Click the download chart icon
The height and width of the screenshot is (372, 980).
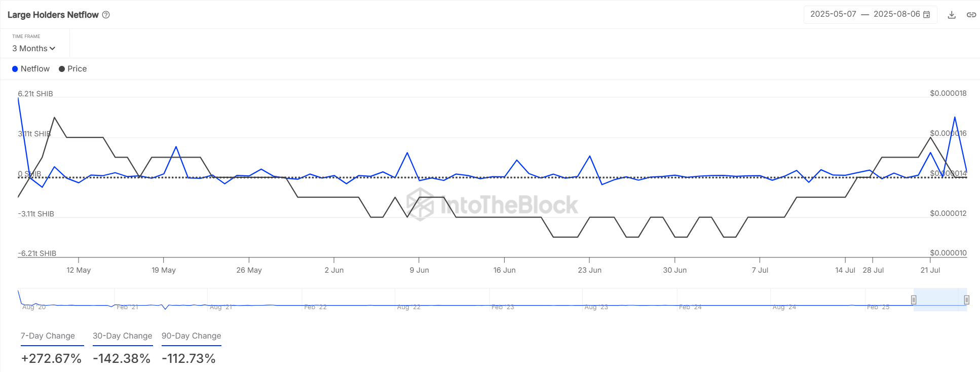coord(952,15)
